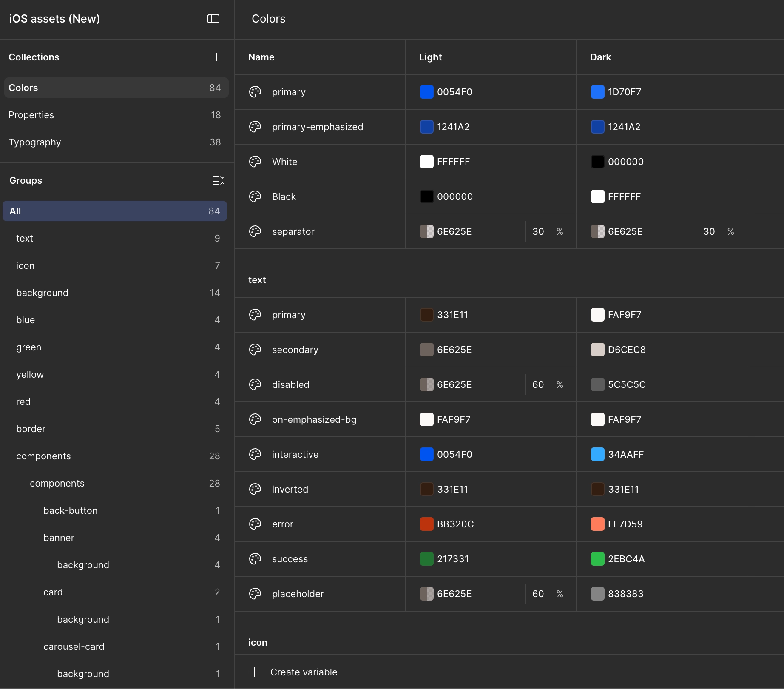Screen dimensions: 784x689
Task: Click Dark hex value 838383 of placeholder
Action: [626, 594]
